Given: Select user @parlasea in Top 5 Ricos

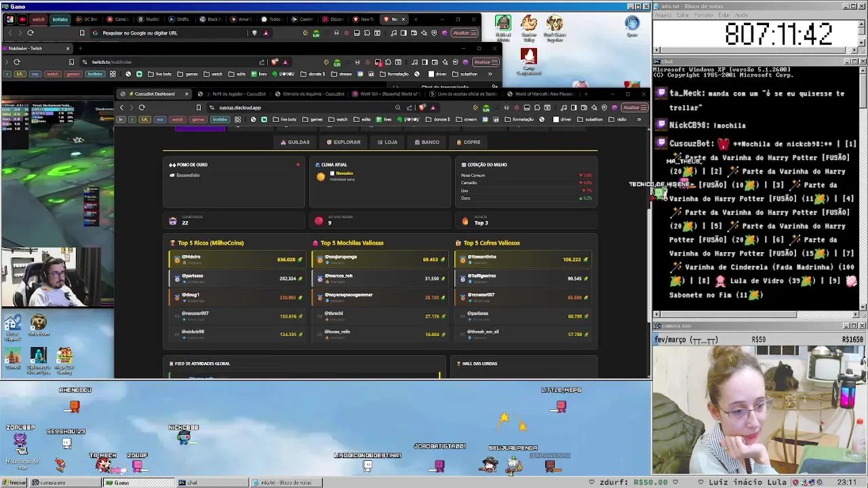Looking at the screenshot, I should 237,278.
